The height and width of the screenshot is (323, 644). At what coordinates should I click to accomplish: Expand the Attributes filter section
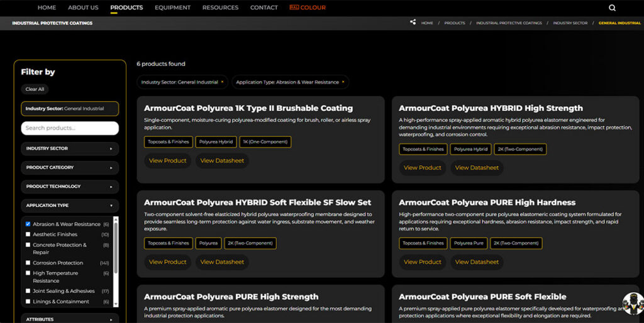(x=70, y=319)
